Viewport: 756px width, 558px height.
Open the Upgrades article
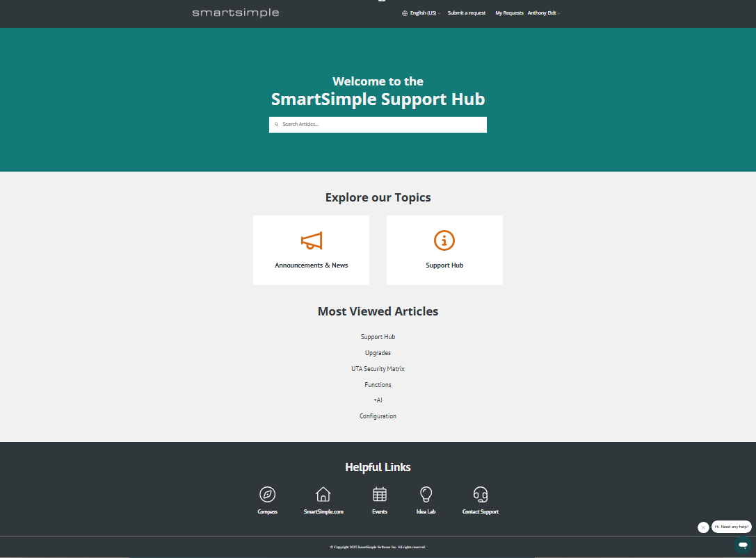378,353
